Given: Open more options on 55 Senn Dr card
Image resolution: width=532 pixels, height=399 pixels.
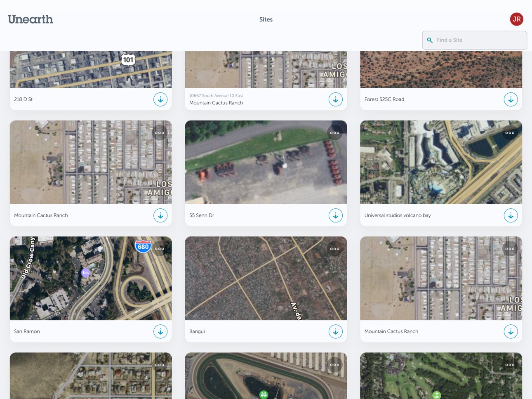Looking at the screenshot, I should click(334, 133).
